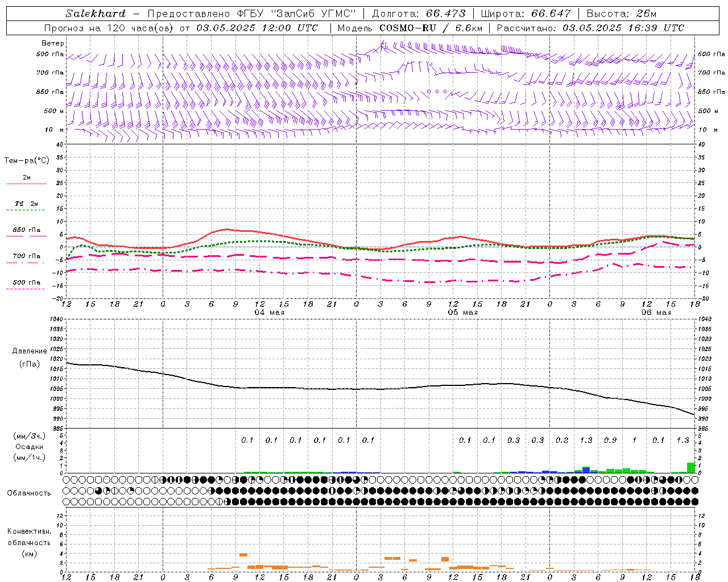728x582 pixels.
Task: Click the Рассчитано: 03.05.2025 16:39 UTC text
Action: (590, 28)
